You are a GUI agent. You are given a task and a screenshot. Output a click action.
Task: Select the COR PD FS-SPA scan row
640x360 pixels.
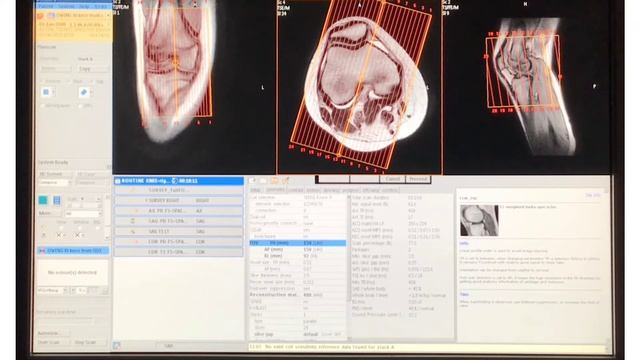[178, 242]
